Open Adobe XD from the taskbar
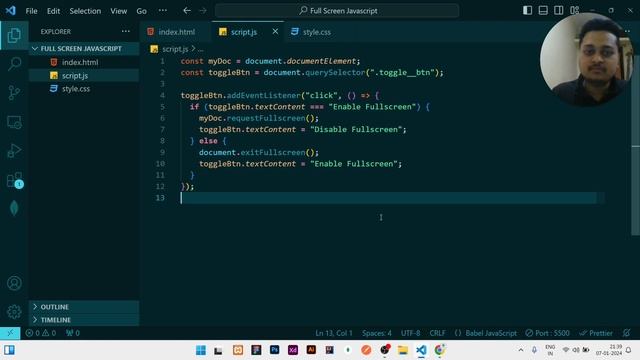Image resolution: width=640 pixels, height=360 pixels. [x=293, y=350]
